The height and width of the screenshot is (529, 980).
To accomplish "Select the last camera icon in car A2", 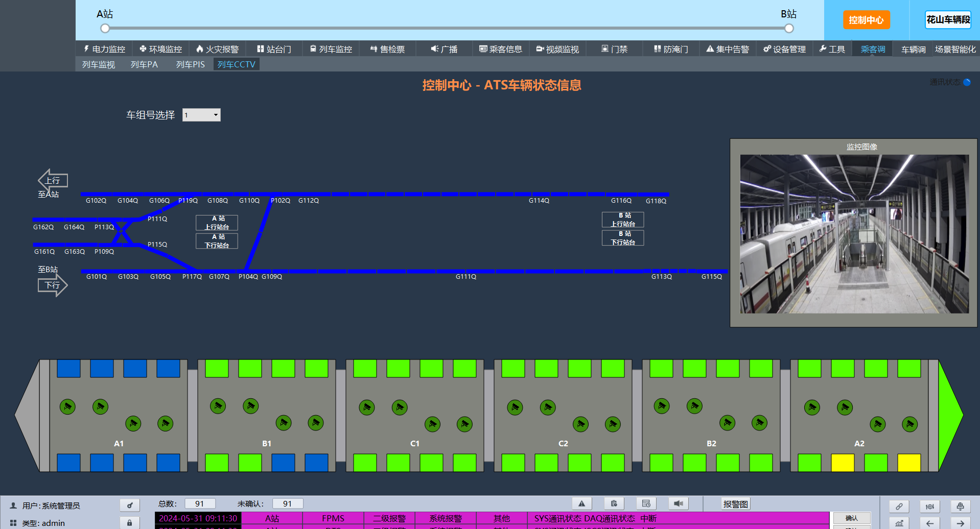I will pos(909,424).
